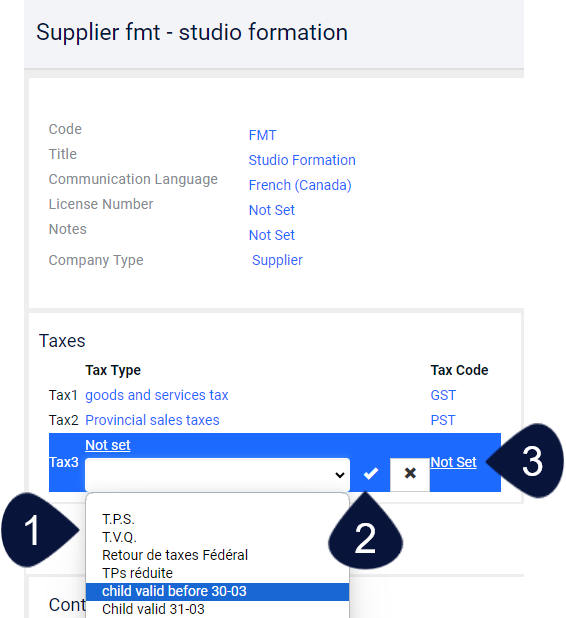
Task: Edit the PST tax code
Action: click(x=443, y=420)
